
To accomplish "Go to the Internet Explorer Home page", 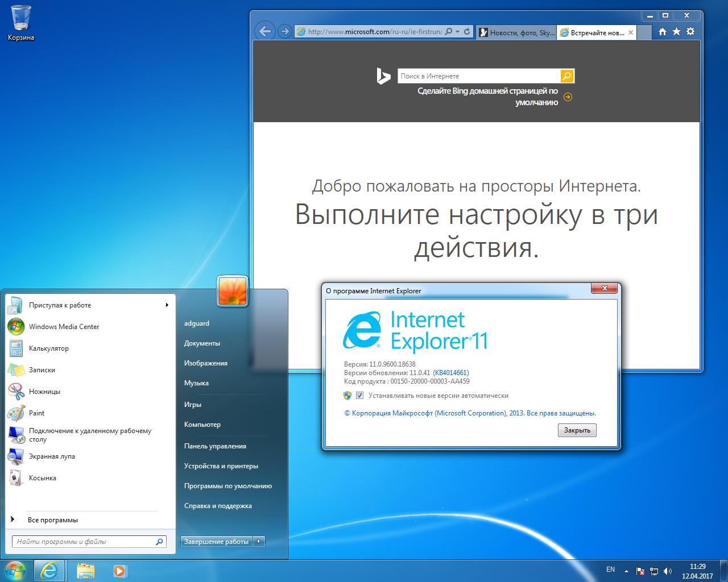I will tap(663, 32).
